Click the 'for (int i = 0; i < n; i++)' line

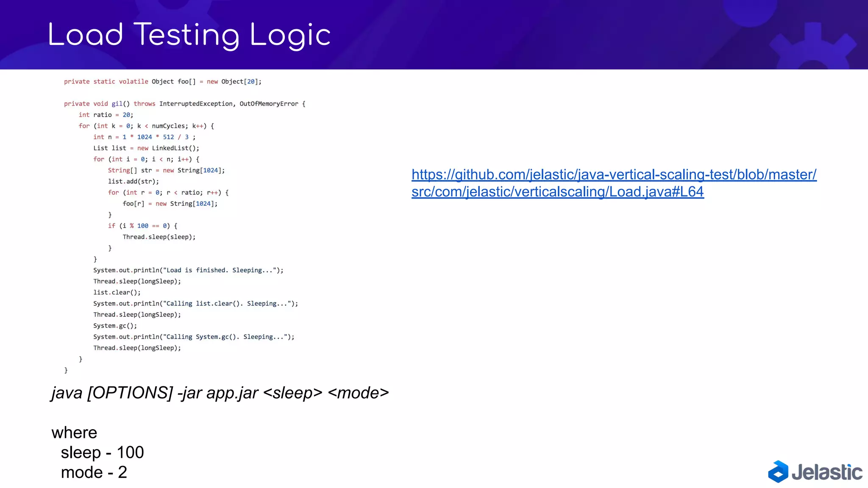click(x=146, y=159)
